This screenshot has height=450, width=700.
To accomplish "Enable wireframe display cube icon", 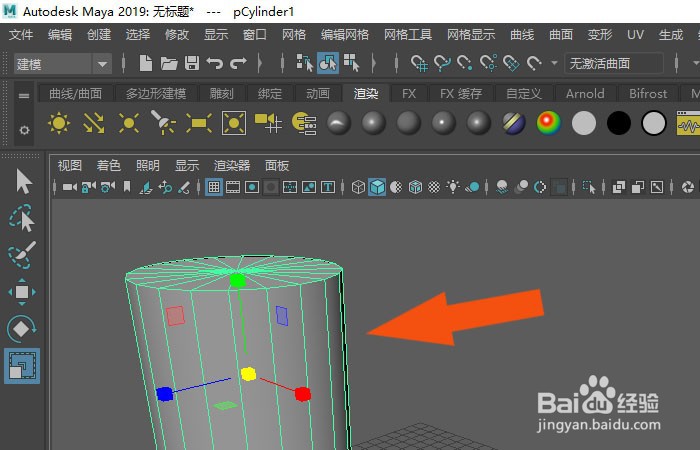I will point(358,187).
